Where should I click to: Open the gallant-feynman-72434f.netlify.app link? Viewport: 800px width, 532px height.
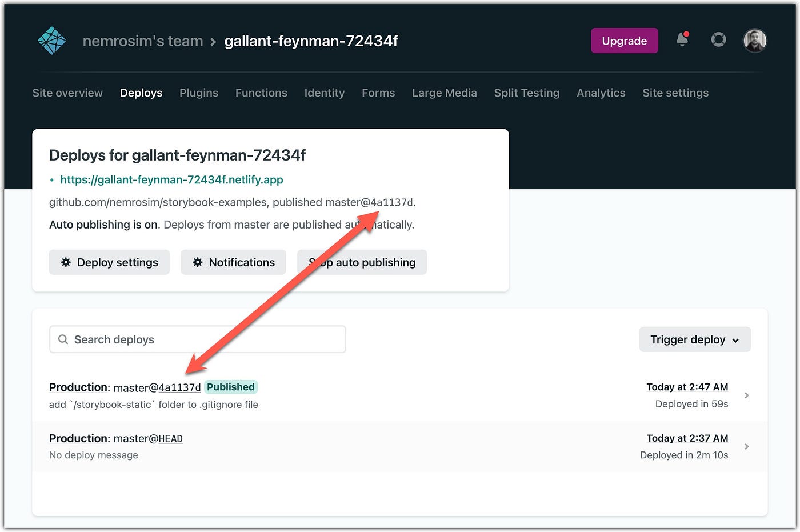pyautogui.click(x=172, y=179)
